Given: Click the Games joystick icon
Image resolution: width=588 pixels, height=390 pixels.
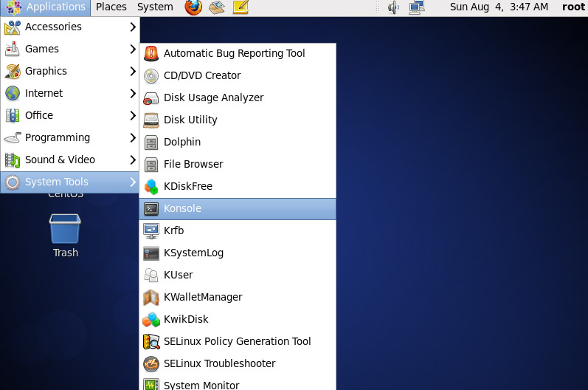Looking at the screenshot, I should tap(13, 49).
